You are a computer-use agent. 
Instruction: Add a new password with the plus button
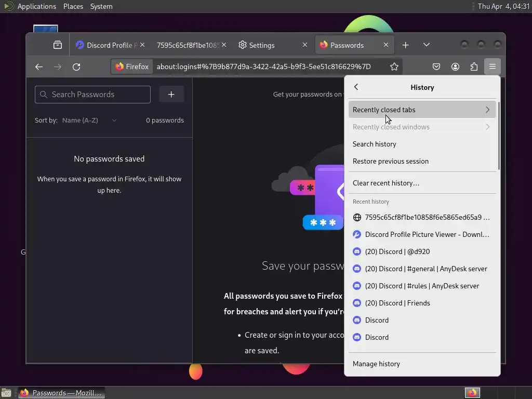pos(171,95)
